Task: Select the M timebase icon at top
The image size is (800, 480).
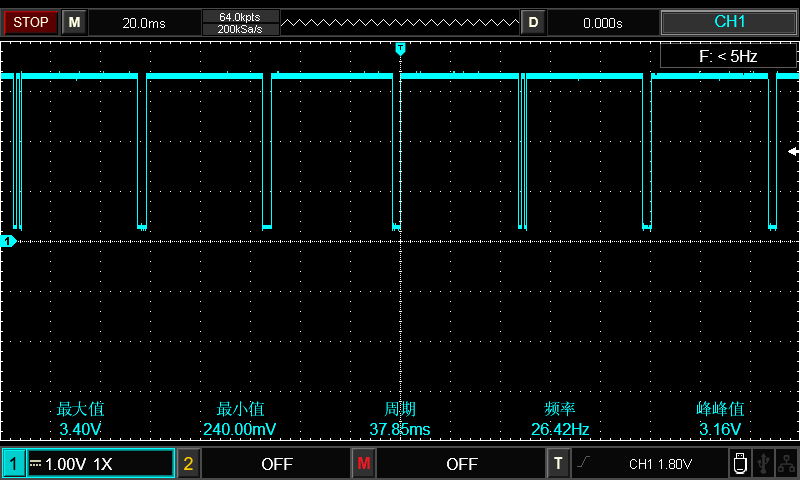Action: (74, 22)
